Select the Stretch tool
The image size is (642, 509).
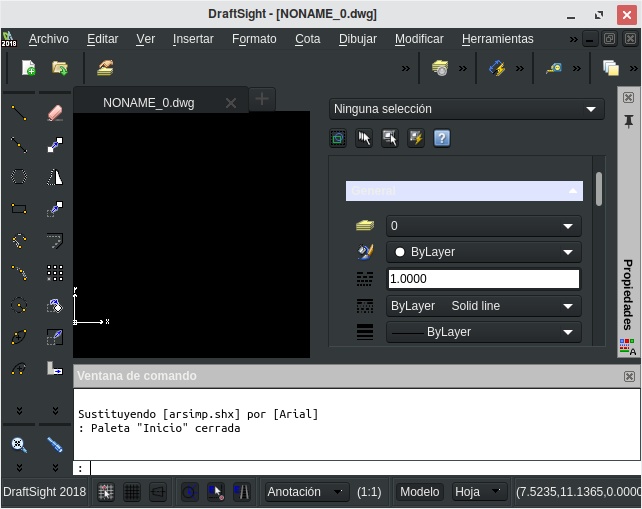tap(55, 369)
